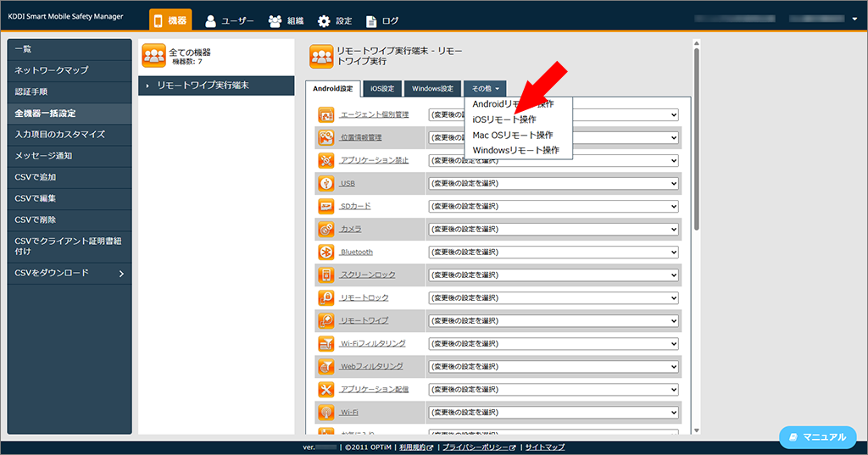Select CSVで削除 in the sidebar
Screen dimensions: 868x455
pos(70,219)
